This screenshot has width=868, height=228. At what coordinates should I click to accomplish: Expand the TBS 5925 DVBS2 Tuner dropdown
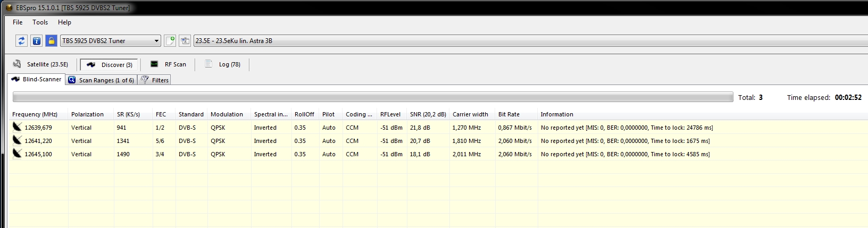156,41
